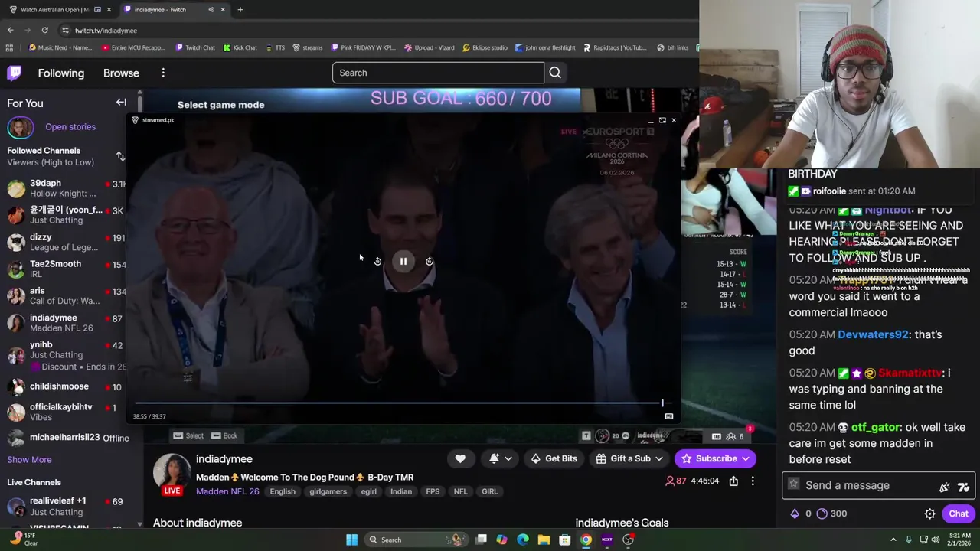This screenshot has width=980, height=551.
Task: Focus the Send a message field
Action: [x=877, y=485]
